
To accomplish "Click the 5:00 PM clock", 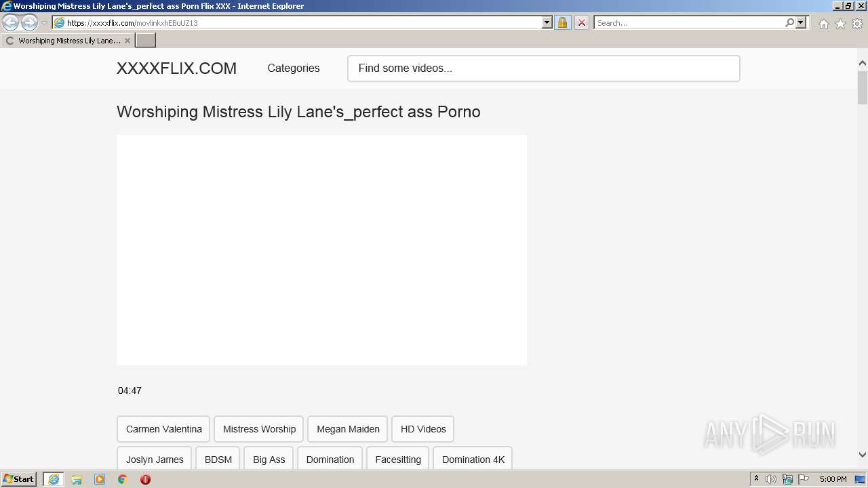I will coord(833,479).
